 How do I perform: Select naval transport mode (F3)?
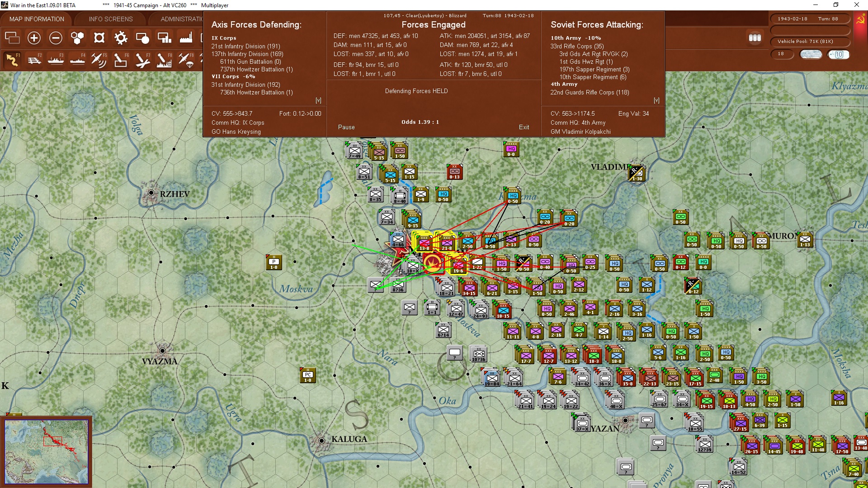pyautogui.click(x=56, y=60)
